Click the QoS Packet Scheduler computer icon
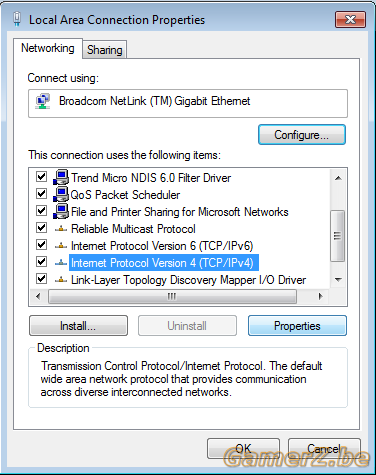This screenshot has width=376, height=475. [x=61, y=194]
